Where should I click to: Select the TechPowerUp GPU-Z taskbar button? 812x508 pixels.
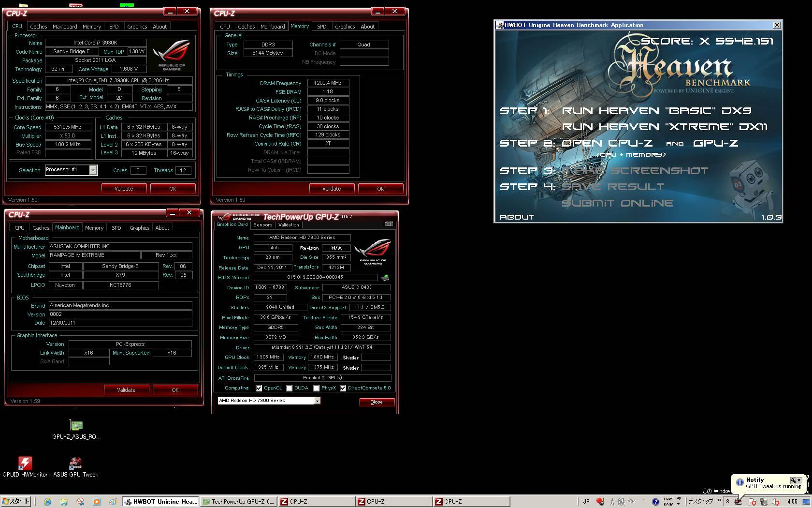pos(238,502)
